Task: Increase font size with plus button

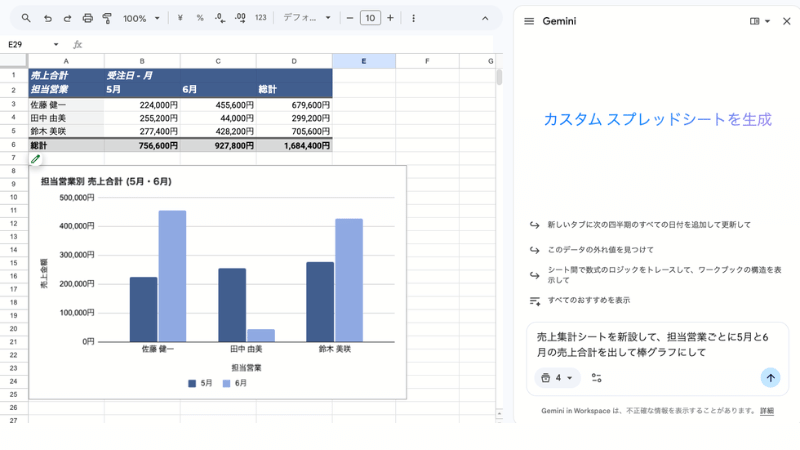Action: click(390, 18)
